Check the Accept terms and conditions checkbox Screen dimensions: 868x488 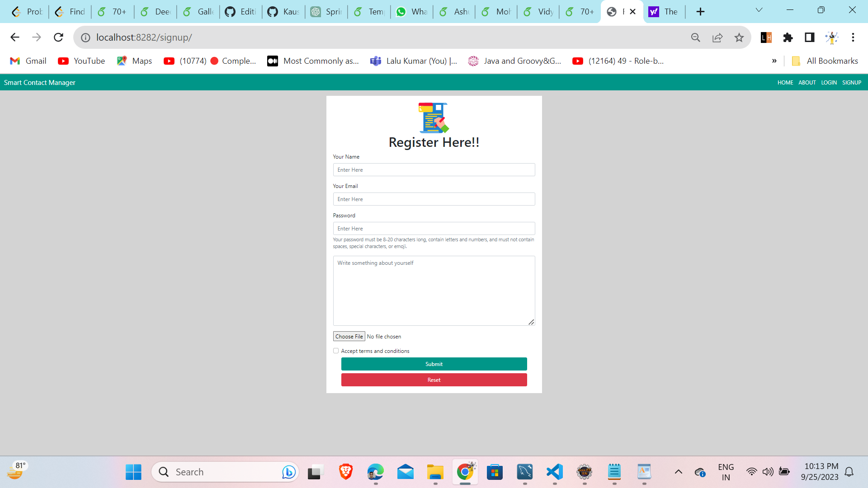click(x=336, y=351)
